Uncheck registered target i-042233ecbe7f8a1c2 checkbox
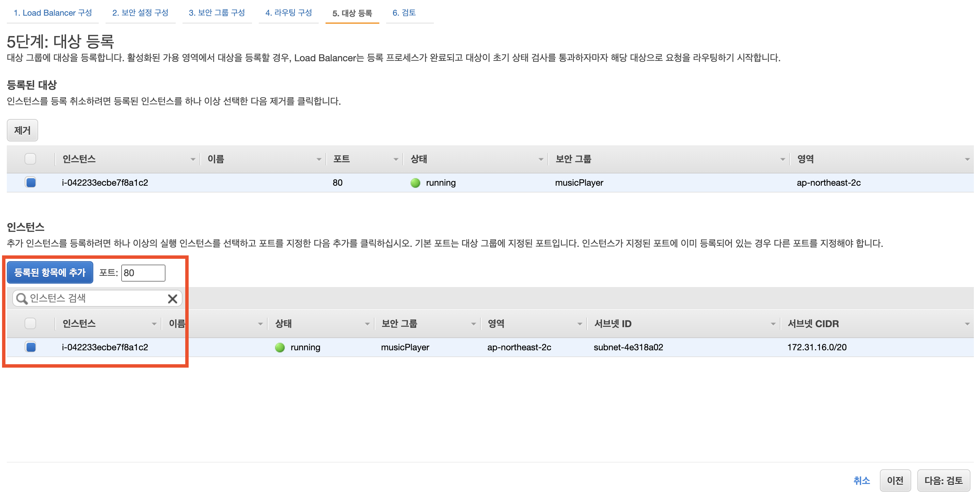Screen dimensions: 980x504 (30, 183)
